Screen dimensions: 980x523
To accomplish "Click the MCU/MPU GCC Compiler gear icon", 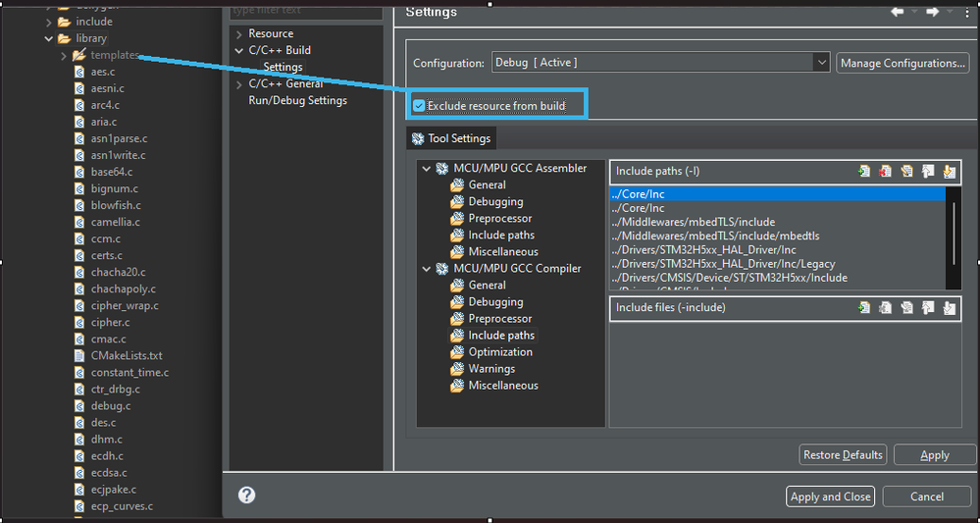I will (442, 269).
